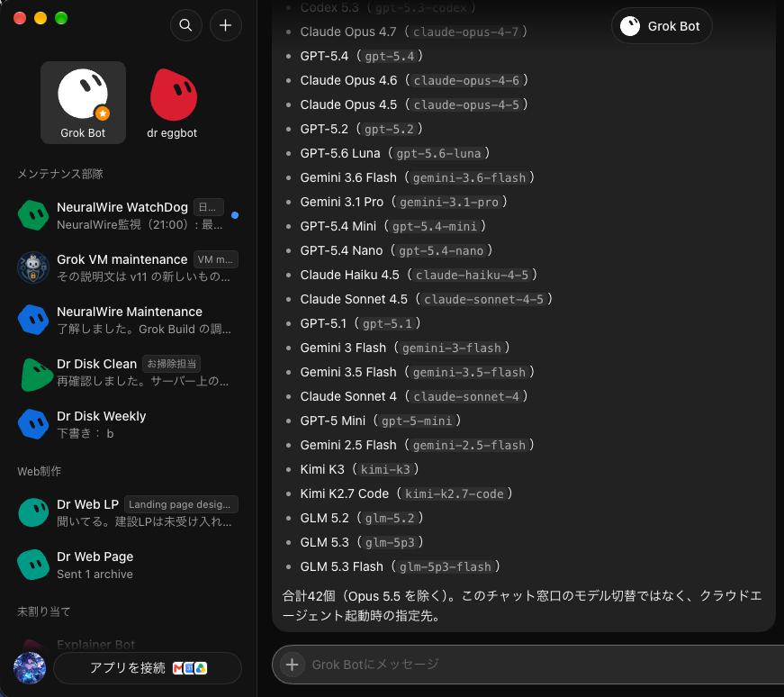Click the gpt-5.4-mini code label
The width and height of the screenshot is (784, 697).
point(435,227)
